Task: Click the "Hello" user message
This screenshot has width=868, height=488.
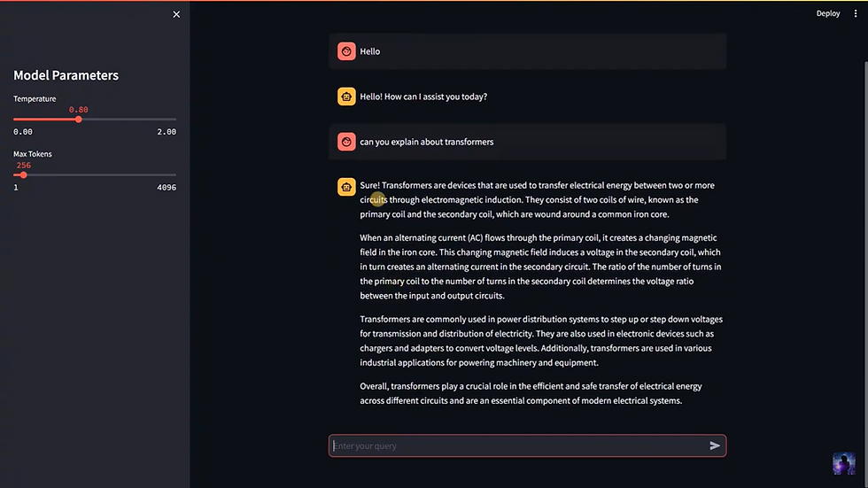Action: pos(370,51)
